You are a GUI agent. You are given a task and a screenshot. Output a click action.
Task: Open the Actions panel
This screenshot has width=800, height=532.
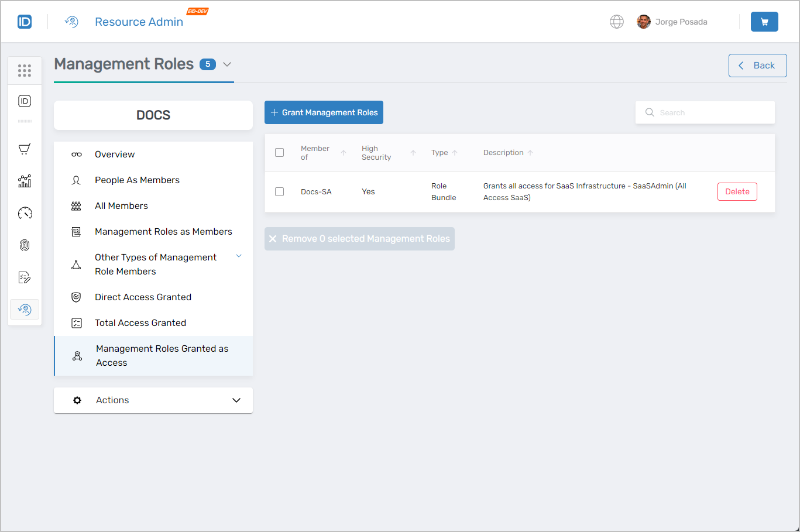pos(153,400)
